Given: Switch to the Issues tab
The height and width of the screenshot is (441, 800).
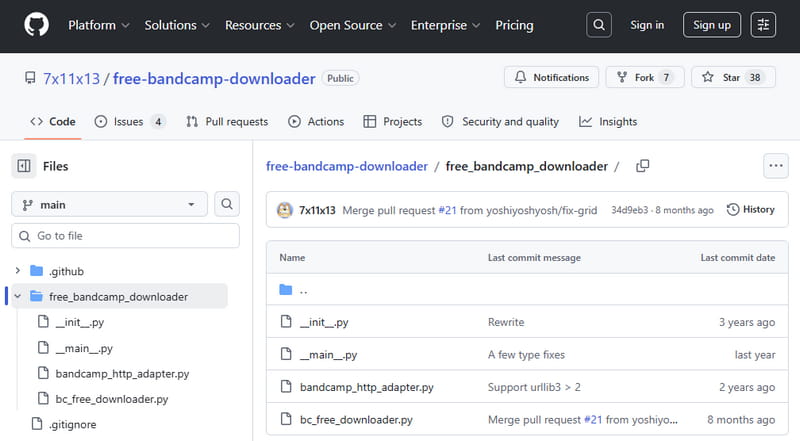Looking at the screenshot, I should pos(130,121).
